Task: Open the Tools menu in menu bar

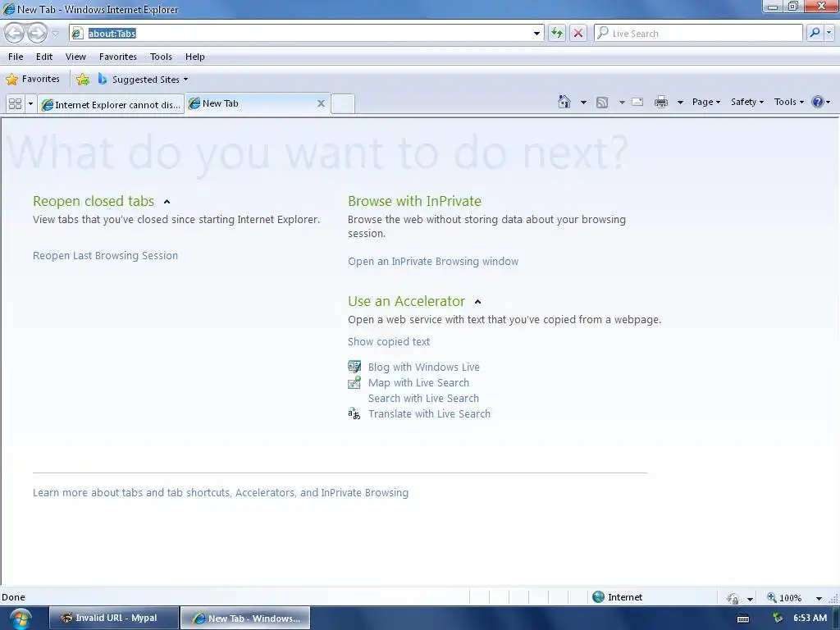Action: tap(161, 57)
